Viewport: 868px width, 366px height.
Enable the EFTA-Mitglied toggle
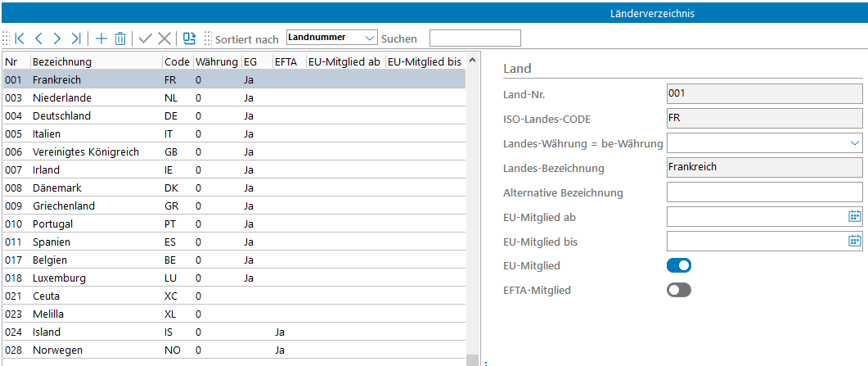click(679, 290)
